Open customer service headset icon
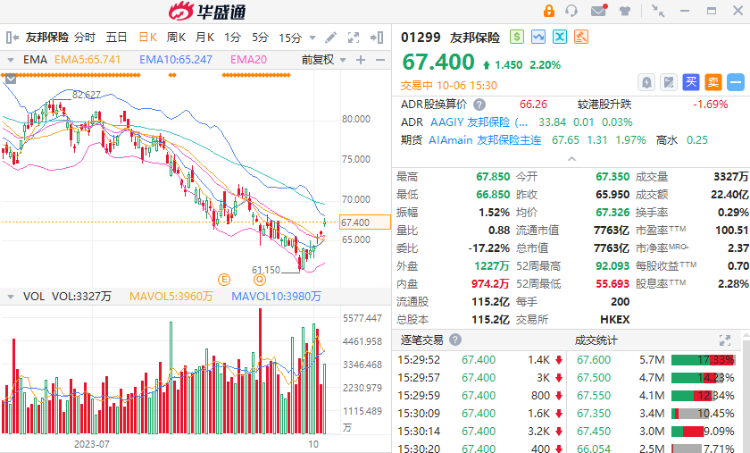 tap(571, 11)
